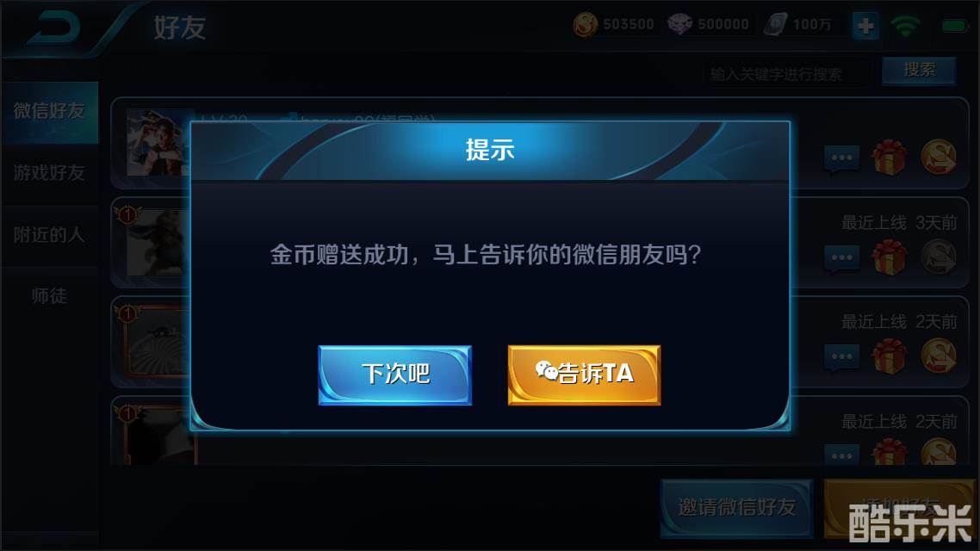Click the back arrow icon
This screenshot has width=980, height=551.
(x=53, y=28)
